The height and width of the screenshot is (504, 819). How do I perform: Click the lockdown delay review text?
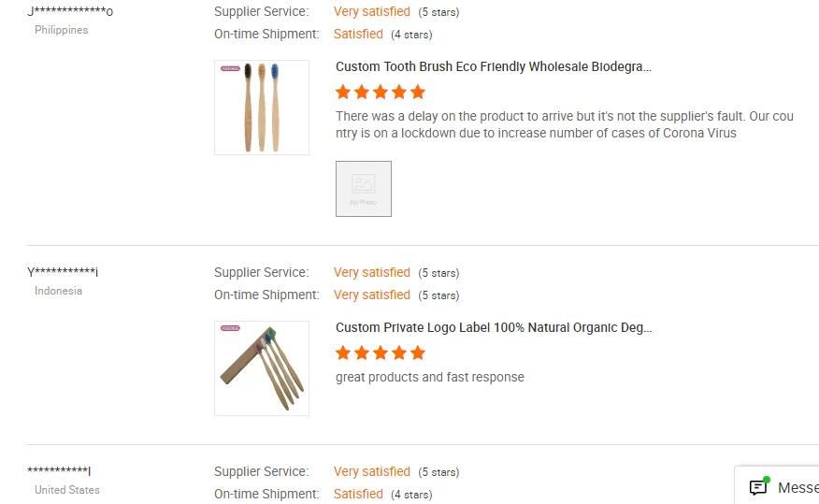[x=564, y=125]
